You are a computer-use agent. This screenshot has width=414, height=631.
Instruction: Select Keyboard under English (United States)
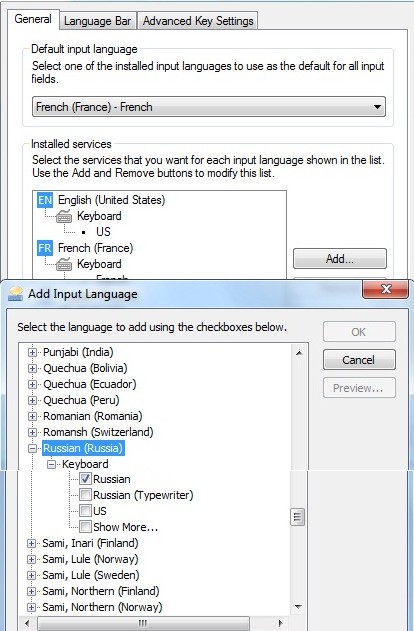(99, 216)
